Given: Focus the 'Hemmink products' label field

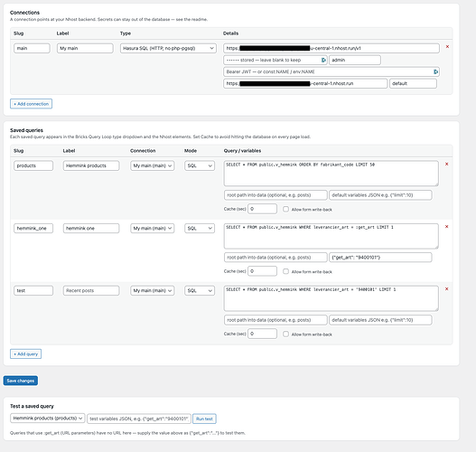Looking at the screenshot, I should [91, 165].
